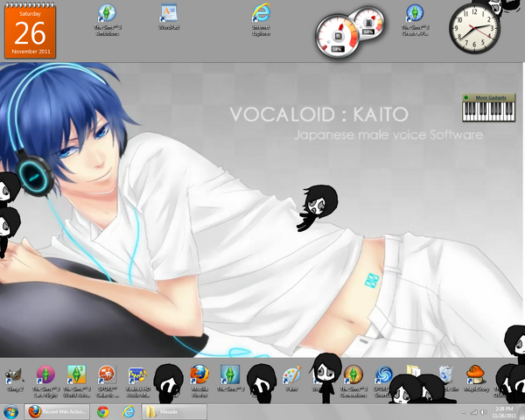The height and width of the screenshot is (420, 525).
Task: Switch to the Masada folder taskbar button
Action: coord(174,411)
